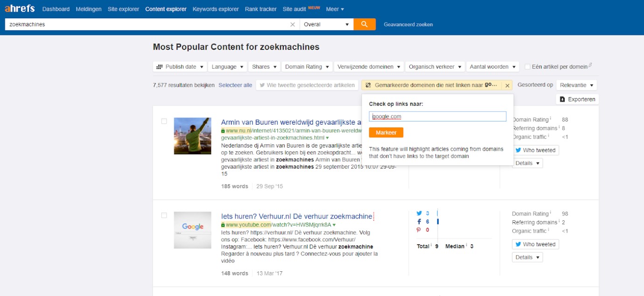Open the Publish date filter dropdown

click(x=180, y=67)
